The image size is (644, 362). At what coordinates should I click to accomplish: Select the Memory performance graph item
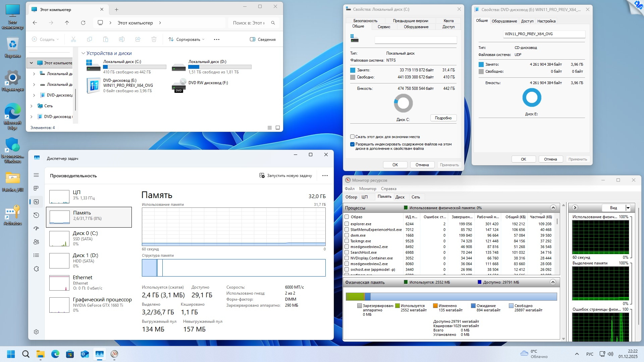coord(89,217)
